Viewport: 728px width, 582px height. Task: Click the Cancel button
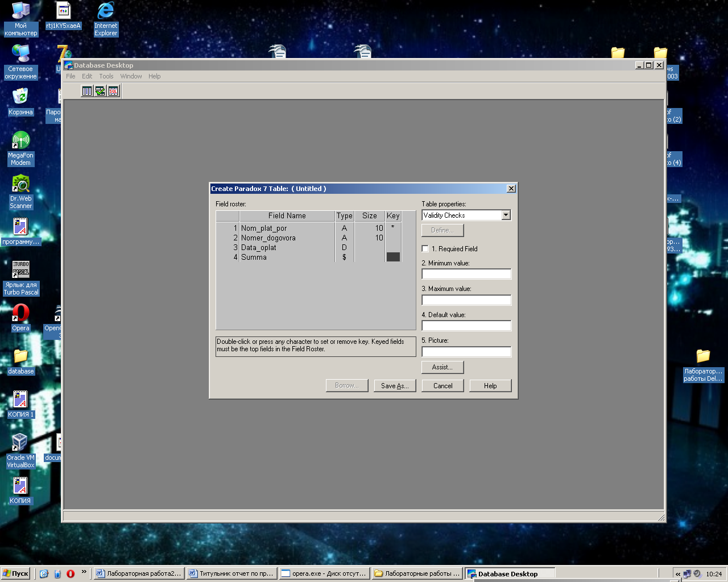point(442,385)
